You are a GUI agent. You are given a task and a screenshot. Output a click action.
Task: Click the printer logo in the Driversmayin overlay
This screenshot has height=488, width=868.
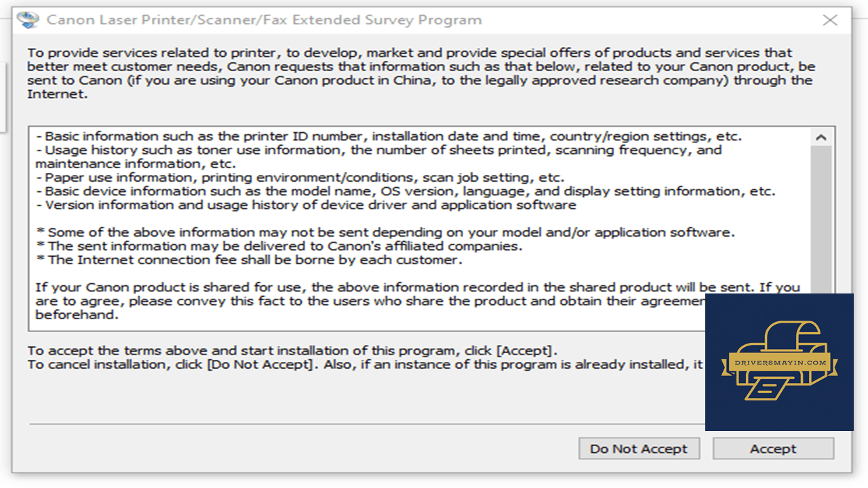(x=780, y=361)
